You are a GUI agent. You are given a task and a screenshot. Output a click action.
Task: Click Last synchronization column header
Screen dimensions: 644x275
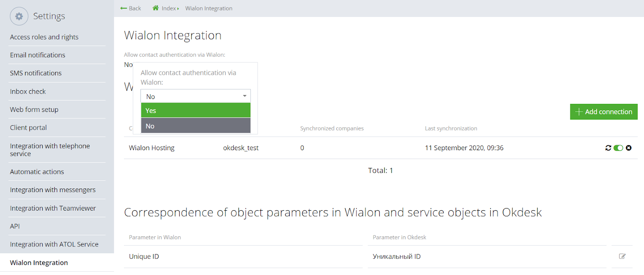451,128
